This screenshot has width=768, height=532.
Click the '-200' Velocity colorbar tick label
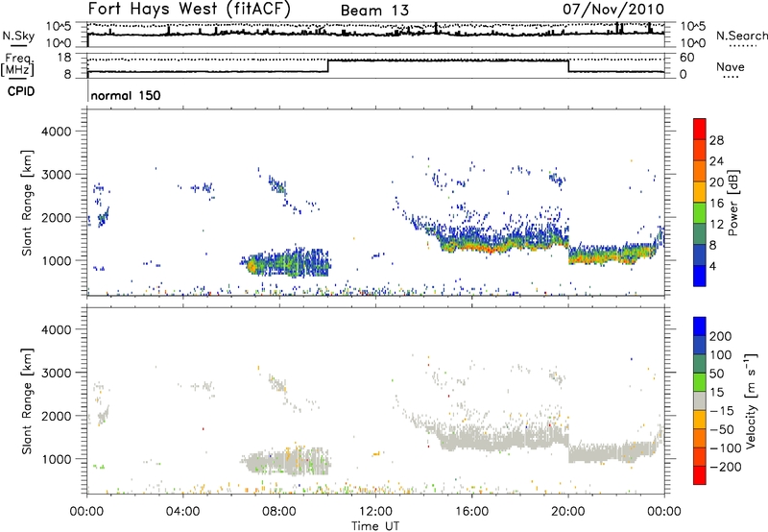(x=726, y=467)
